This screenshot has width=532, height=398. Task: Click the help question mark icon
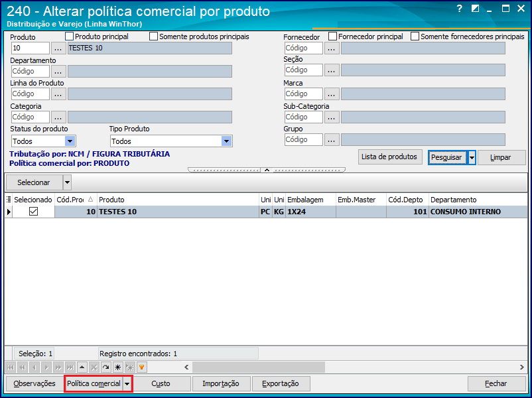click(460, 9)
